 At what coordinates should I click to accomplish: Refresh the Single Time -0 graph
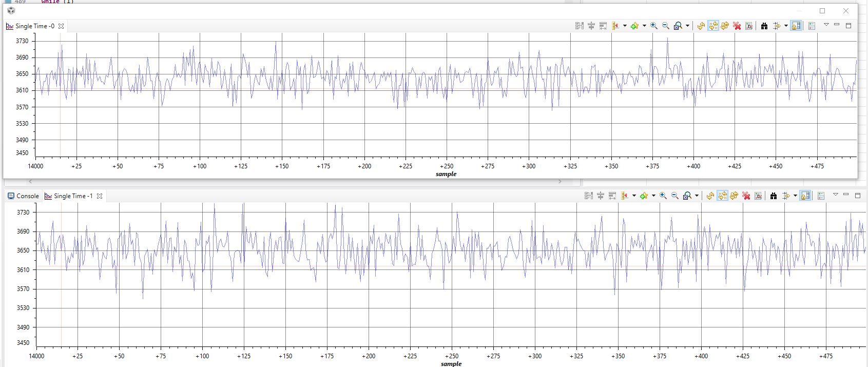(x=701, y=26)
